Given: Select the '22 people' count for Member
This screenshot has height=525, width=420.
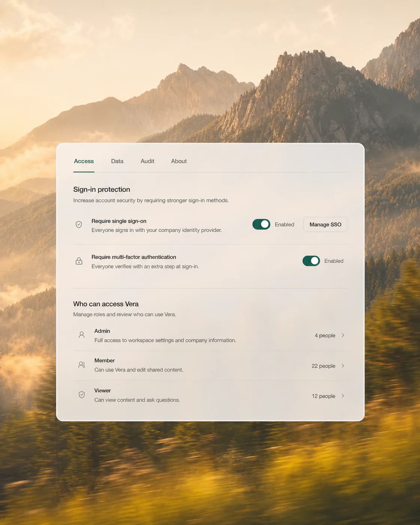Looking at the screenshot, I should [x=323, y=366].
